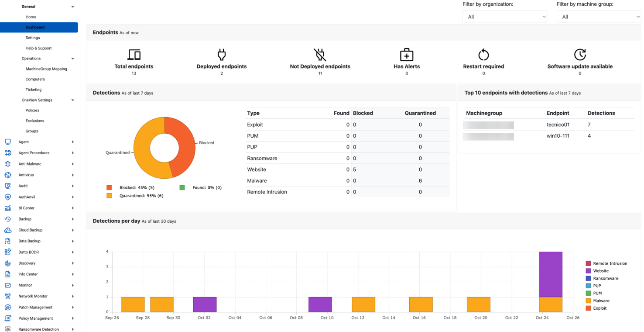Click the Software update available icon
This screenshot has width=644, height=332.
click(x=580, y=55)
